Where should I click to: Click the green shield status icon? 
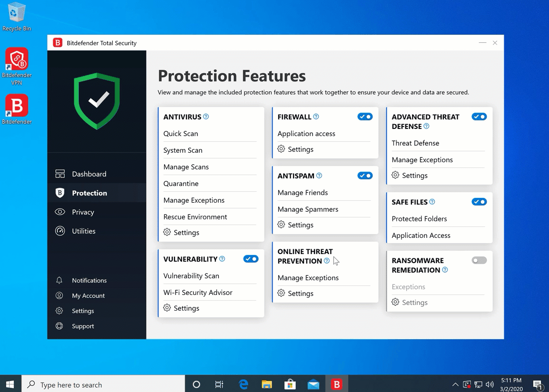[x=97, y=101]
